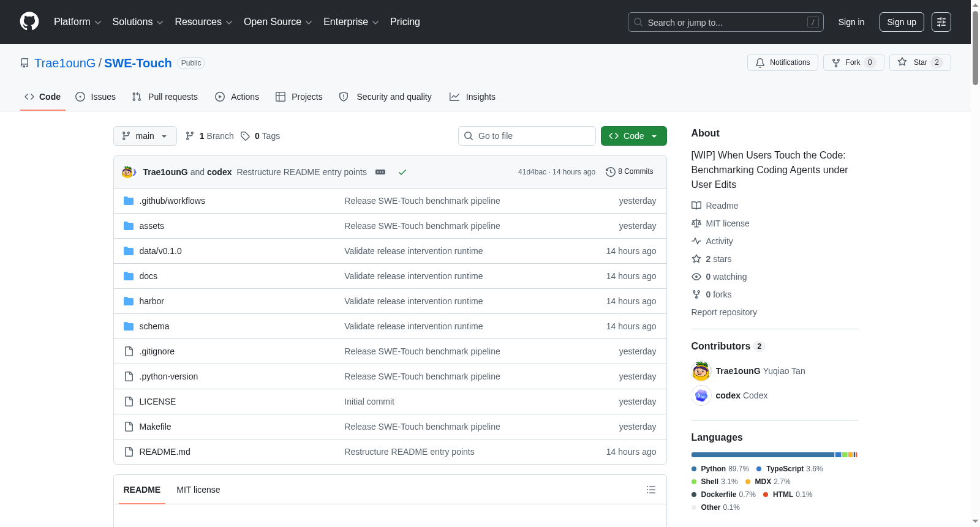Click the GitHub logo home icon
The width and height of the screenshot is (980, 527).
29,21
